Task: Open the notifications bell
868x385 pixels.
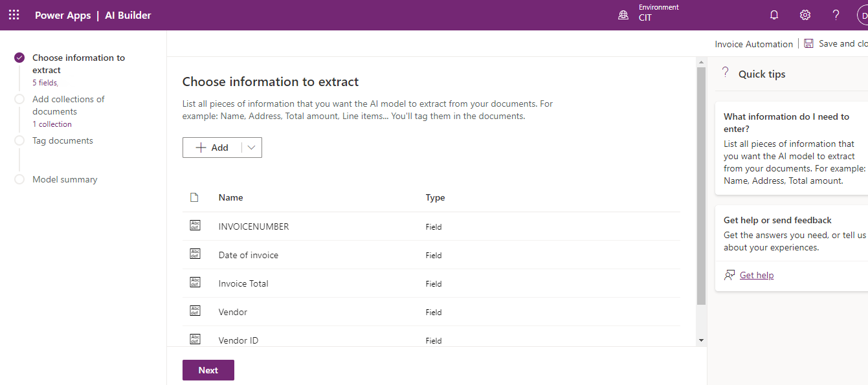Action: [774, 15]
